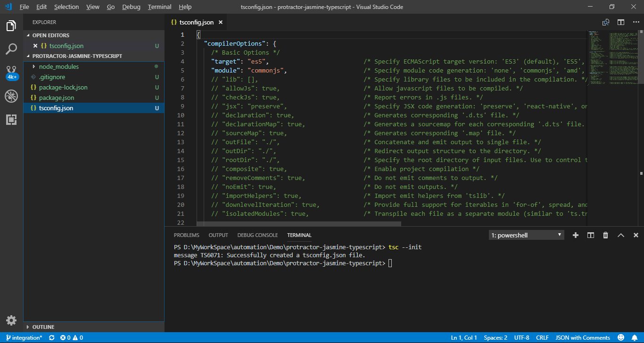The width and height of the screenshot is (644, 343).
Task: Open the Extensions view
Action: click(x=11, y=119)
